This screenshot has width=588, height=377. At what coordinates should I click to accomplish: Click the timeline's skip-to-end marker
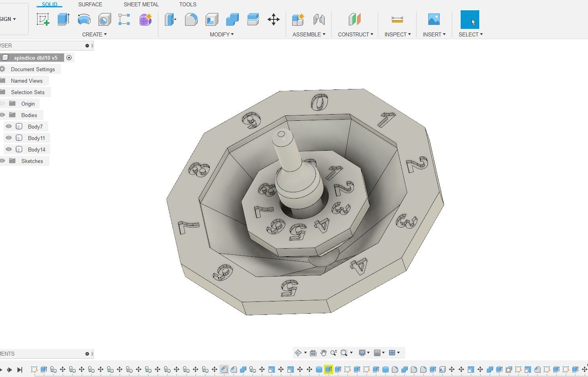coord(20,369)
